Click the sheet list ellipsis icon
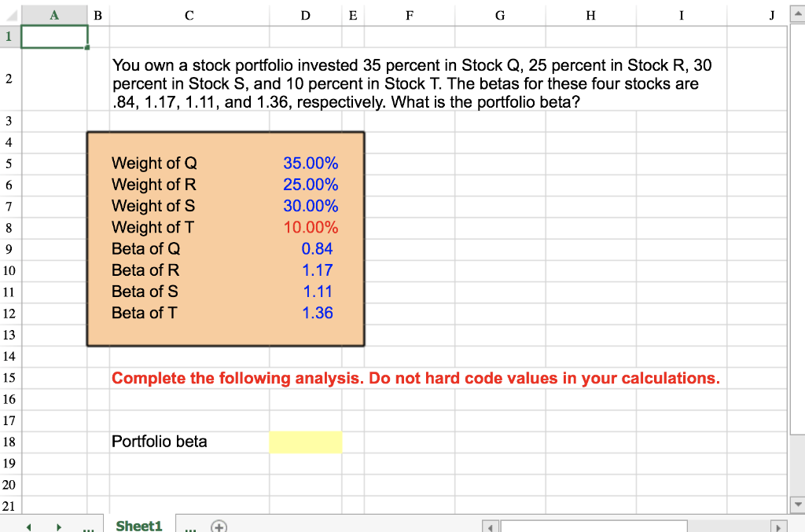Screen dimensions: 805x532 click(x=88, y=529)
